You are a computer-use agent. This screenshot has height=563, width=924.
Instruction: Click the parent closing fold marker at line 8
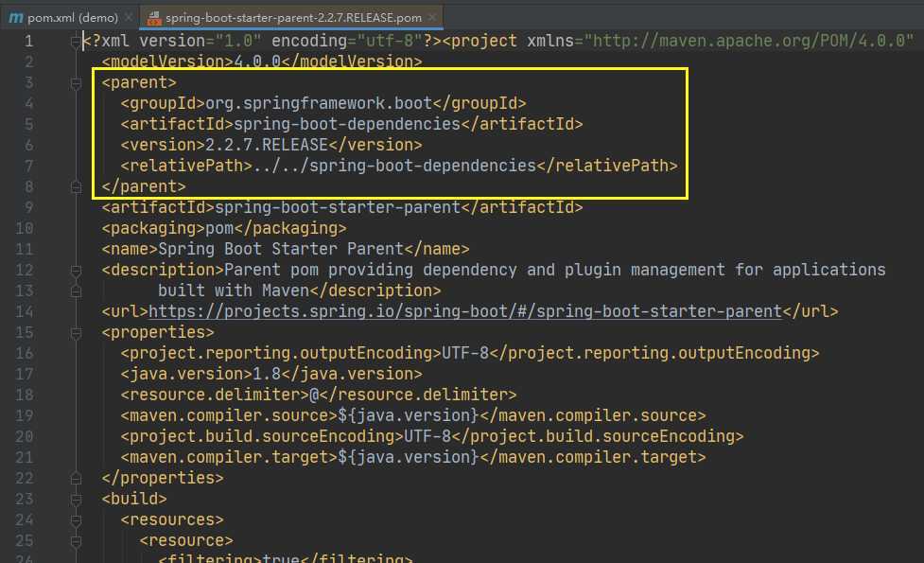tap(76, 187)
